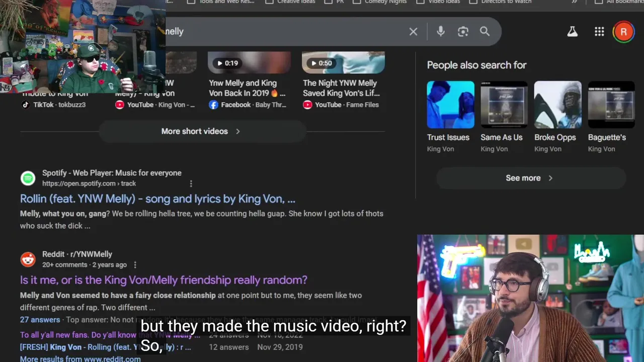Image resolution: width=644 pixels, height=362 pixels.
Task: Click the https://open.spotify.com › track URL text
Action: point(89,184)
